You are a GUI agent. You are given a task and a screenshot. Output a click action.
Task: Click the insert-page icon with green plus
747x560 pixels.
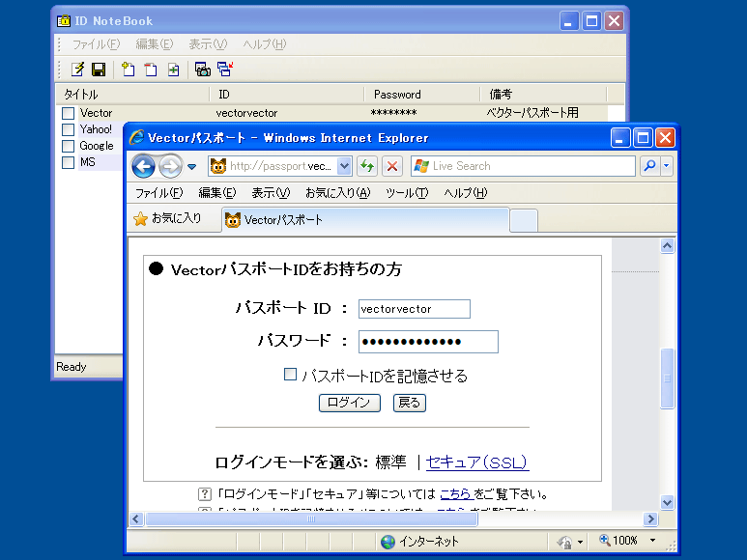(x=173, y=70)
